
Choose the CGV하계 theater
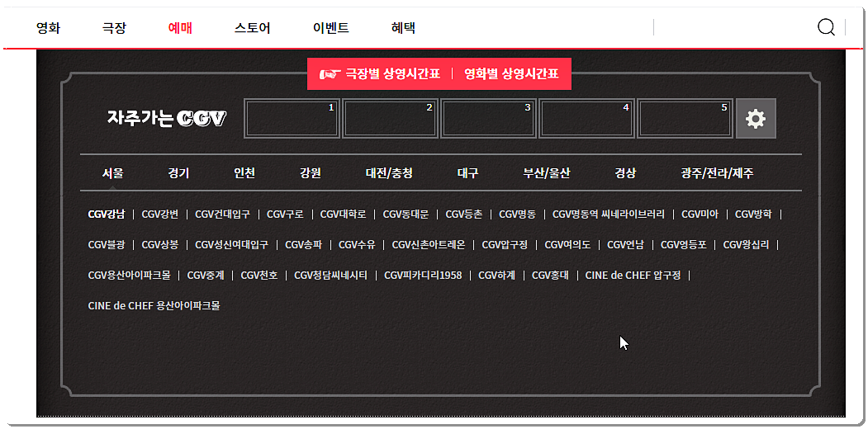pyautogui.click(x=496, y=275)
